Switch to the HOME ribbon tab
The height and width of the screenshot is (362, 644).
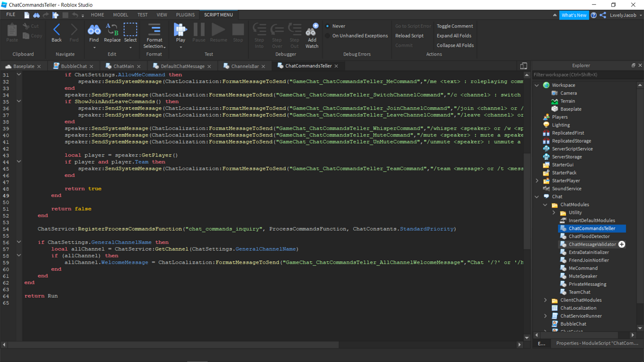[x=98, y=15]
